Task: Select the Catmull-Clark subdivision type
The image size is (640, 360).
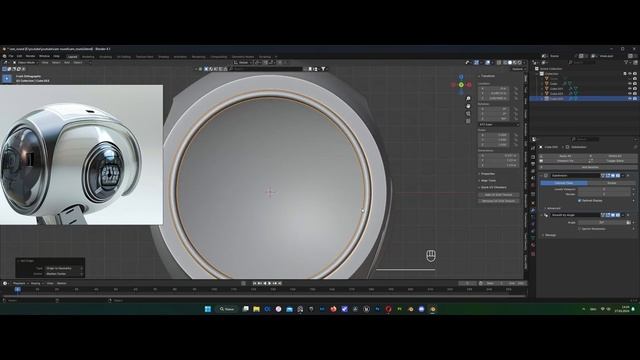Action: point(564,183)
